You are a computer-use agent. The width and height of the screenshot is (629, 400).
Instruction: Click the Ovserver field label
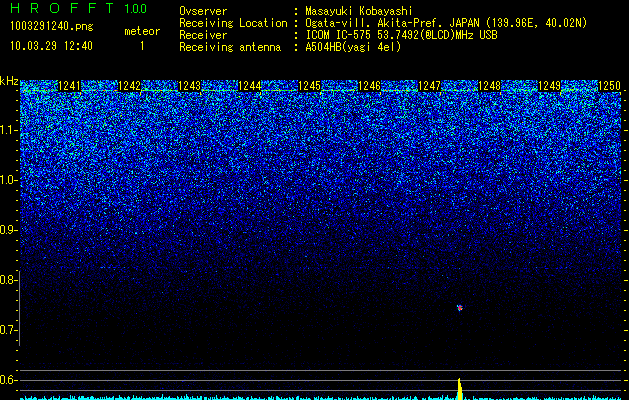(203, 11)
